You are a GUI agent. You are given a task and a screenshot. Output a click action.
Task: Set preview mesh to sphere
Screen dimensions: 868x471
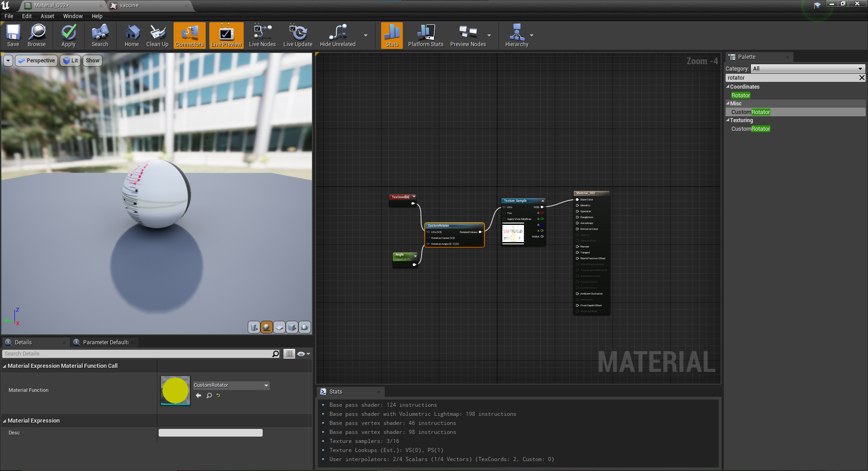267,327
